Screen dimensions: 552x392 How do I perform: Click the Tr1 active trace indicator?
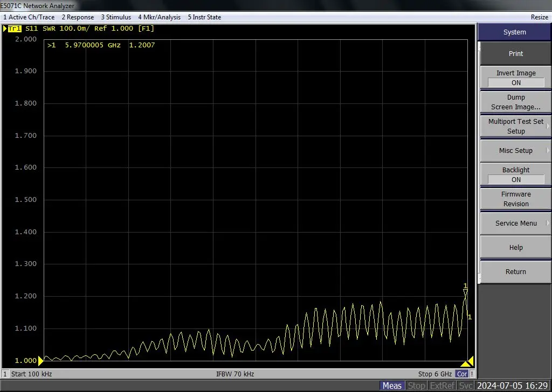[x=14, y=29]
